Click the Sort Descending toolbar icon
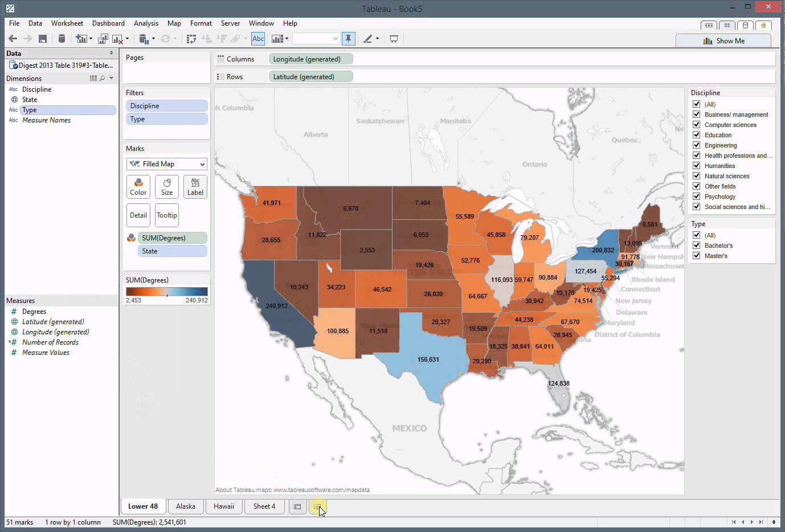The image size is (785, 532). [222, 39]
